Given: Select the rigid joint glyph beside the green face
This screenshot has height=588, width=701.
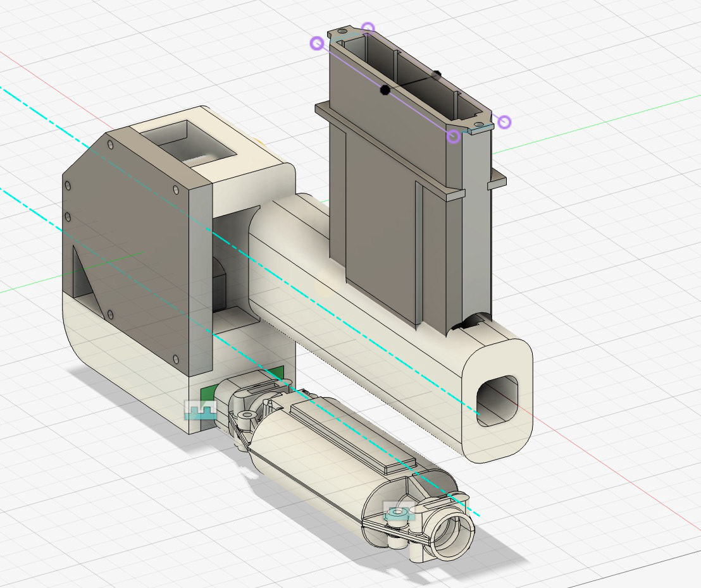Looking at the screenshot, I should click(201, 410).
